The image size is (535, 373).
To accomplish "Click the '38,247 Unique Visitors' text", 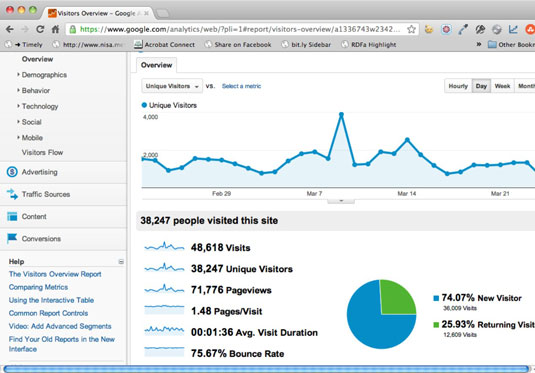I will click(242, 269).
